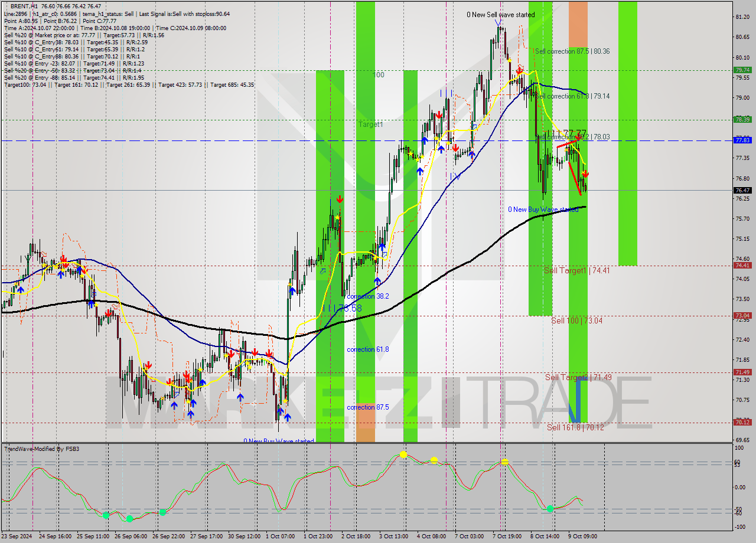Click the green 78.39 price tag
Screen dimensions: 756x543
click(742, 119)
